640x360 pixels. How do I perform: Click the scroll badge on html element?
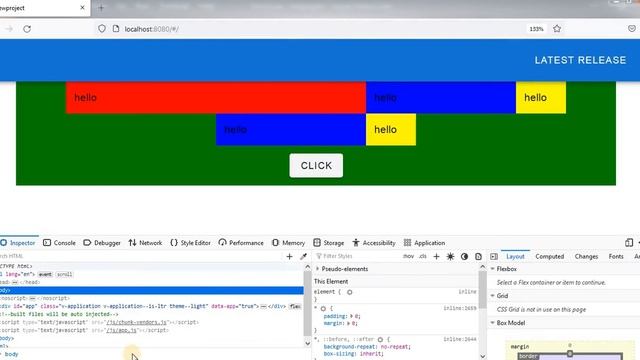coord(64,274)
